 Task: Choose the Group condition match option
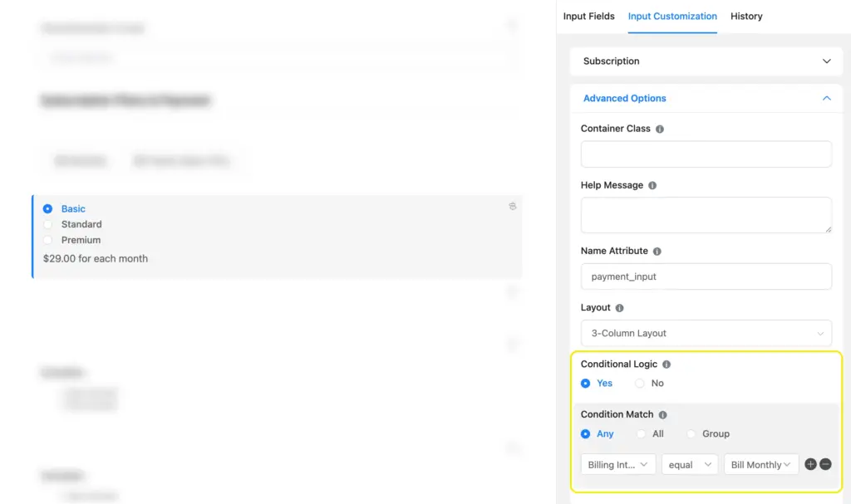pos(691,434)
